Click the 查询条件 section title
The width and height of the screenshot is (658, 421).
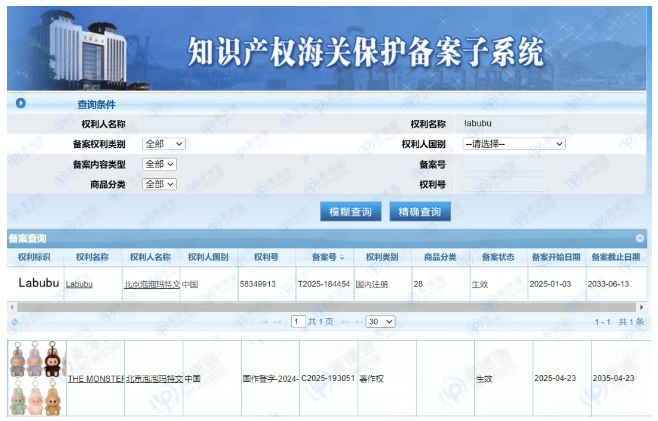click(x=97, y=105)
